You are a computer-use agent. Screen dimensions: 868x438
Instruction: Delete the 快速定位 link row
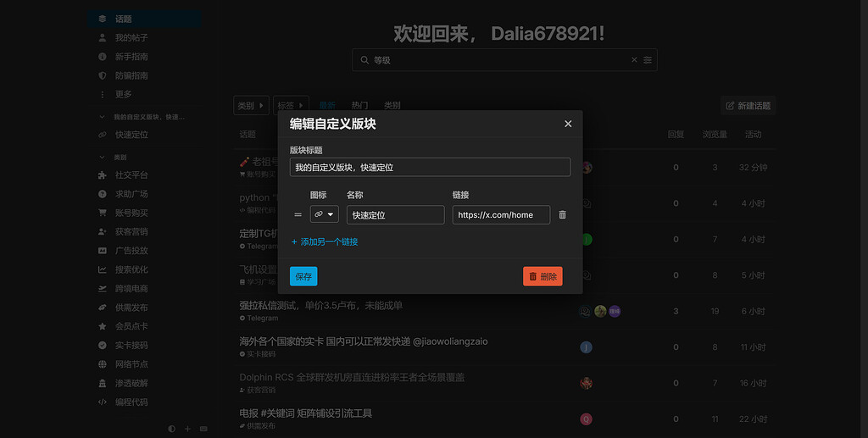point(563,214)
